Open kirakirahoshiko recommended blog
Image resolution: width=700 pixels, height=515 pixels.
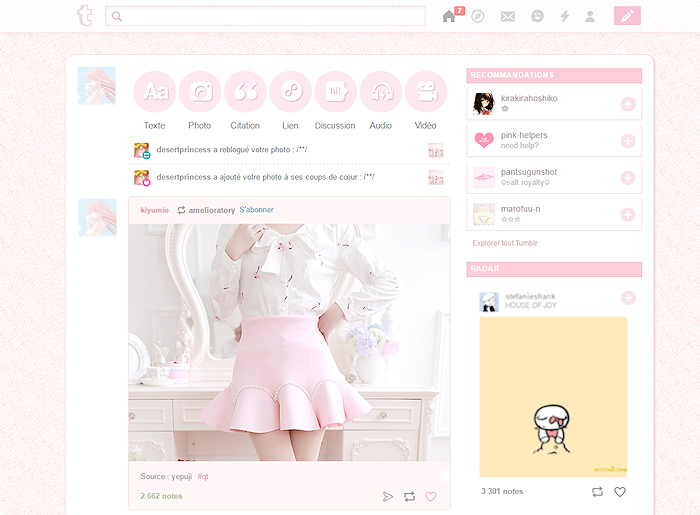click(529, 98)
